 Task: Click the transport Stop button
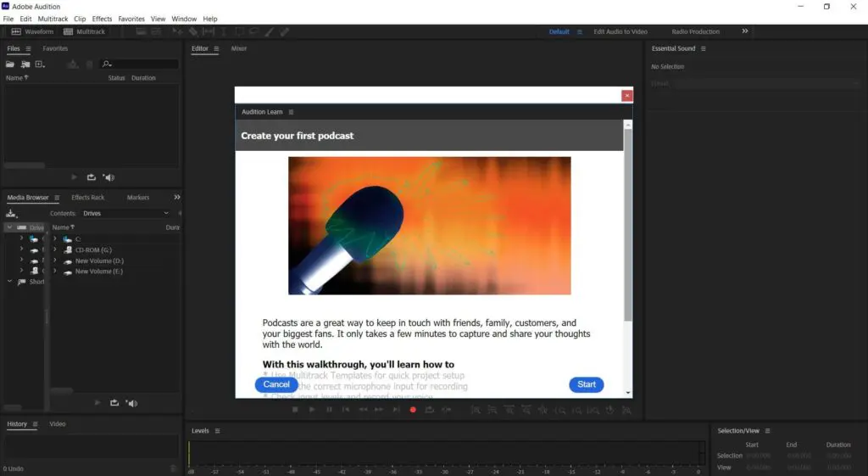click(x=295, y=410)
